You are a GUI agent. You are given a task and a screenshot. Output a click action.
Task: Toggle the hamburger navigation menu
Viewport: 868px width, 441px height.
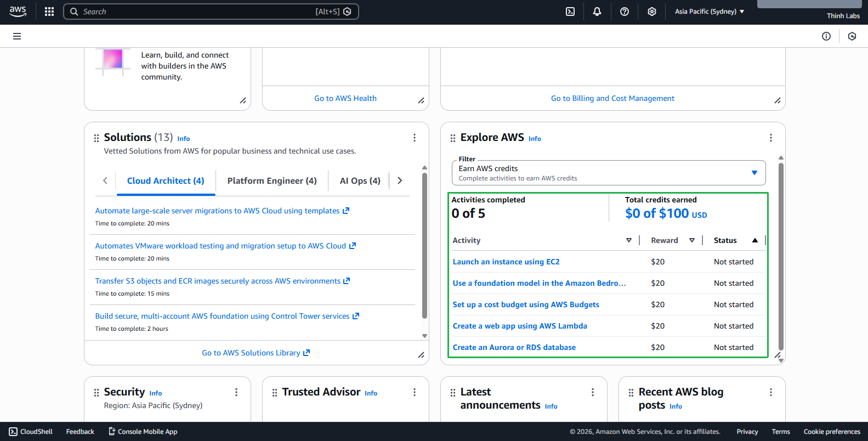click(17, 36)
